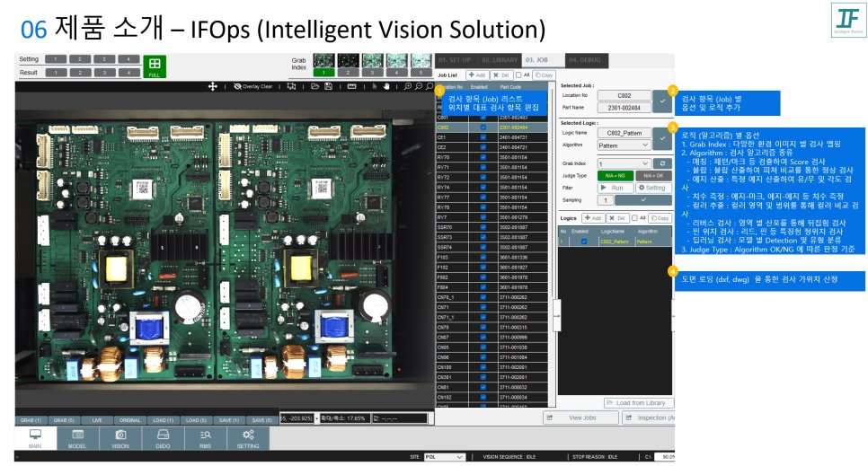Toggle Enabled checkbox for job F103
868x466 pixels.
point(483,258)
